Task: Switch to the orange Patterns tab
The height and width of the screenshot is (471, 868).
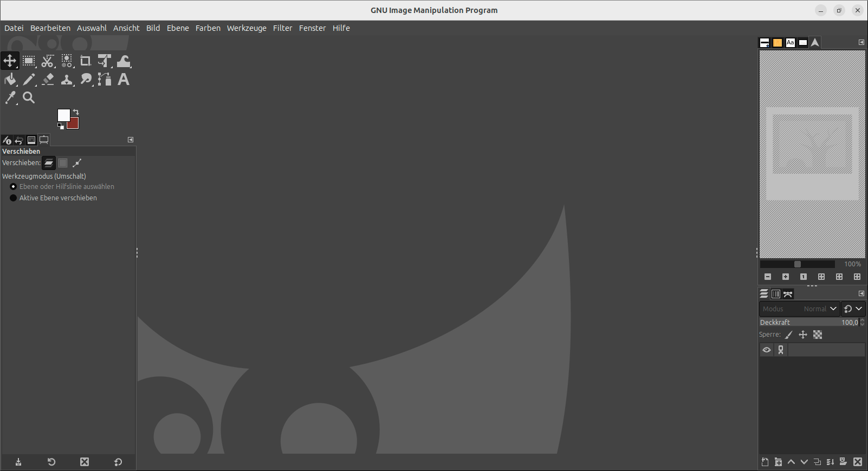Action: pyautogui.click(x=778, y=43)
